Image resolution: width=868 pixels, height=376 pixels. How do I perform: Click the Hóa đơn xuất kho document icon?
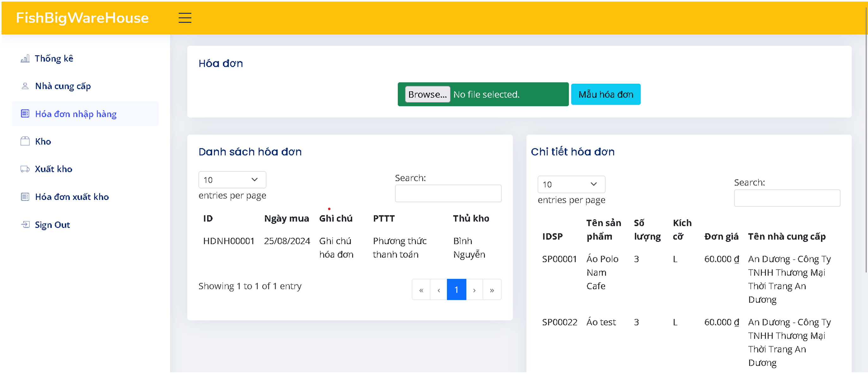pos(25,197)
